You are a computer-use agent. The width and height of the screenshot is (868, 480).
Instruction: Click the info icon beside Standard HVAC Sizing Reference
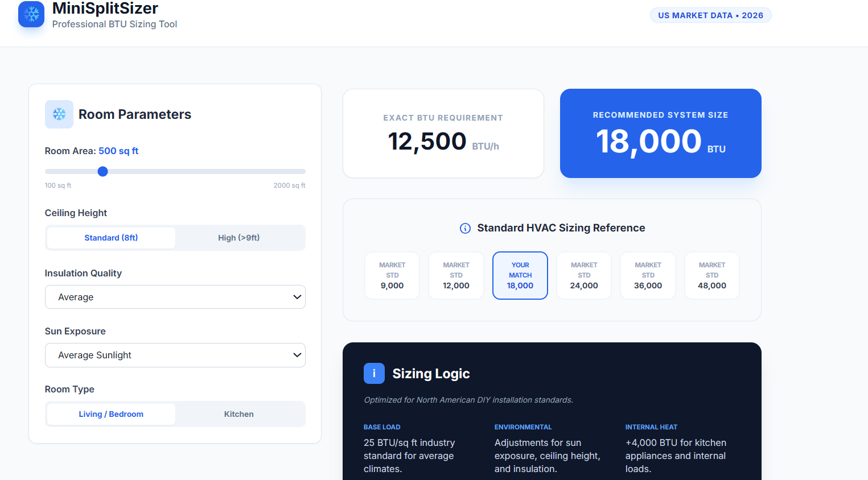tap(465, 229)
